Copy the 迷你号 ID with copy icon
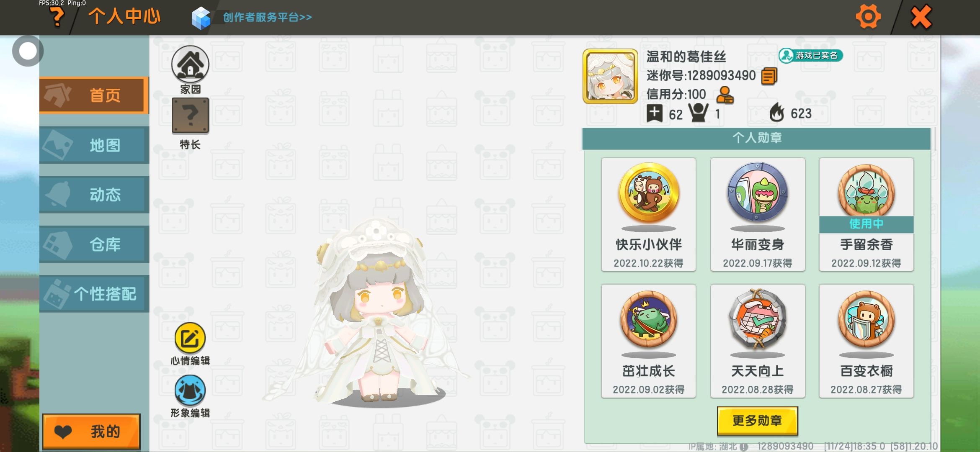Screen dimensions: 980x452 769,76
